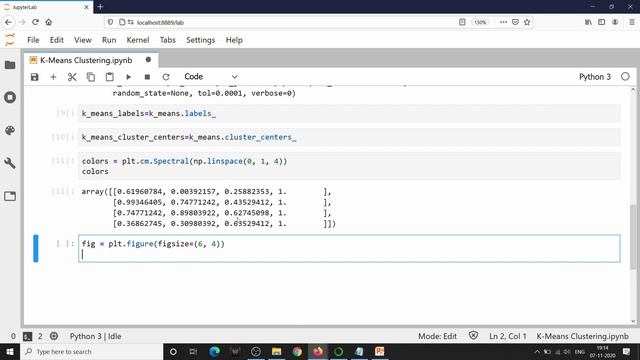Click Ln 2, Col 1 status indicator
Viewport: 640px width, 360px height.
507,336
